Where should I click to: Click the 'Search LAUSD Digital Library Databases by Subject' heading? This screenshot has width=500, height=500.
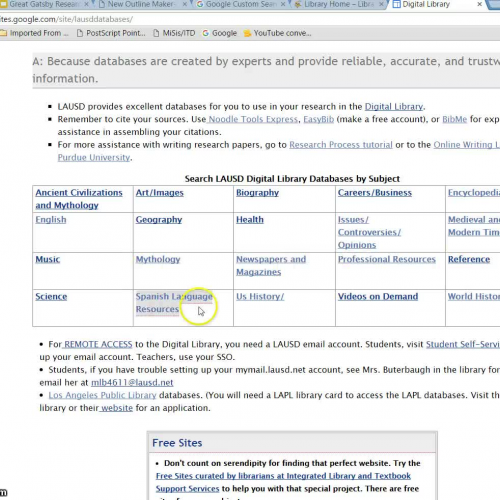(292, 179)
